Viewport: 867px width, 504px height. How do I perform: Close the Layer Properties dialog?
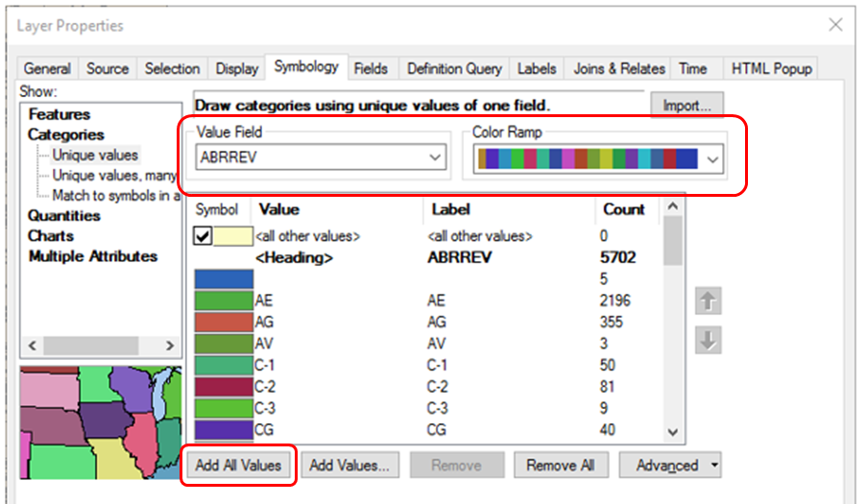(x=834, y=25)
